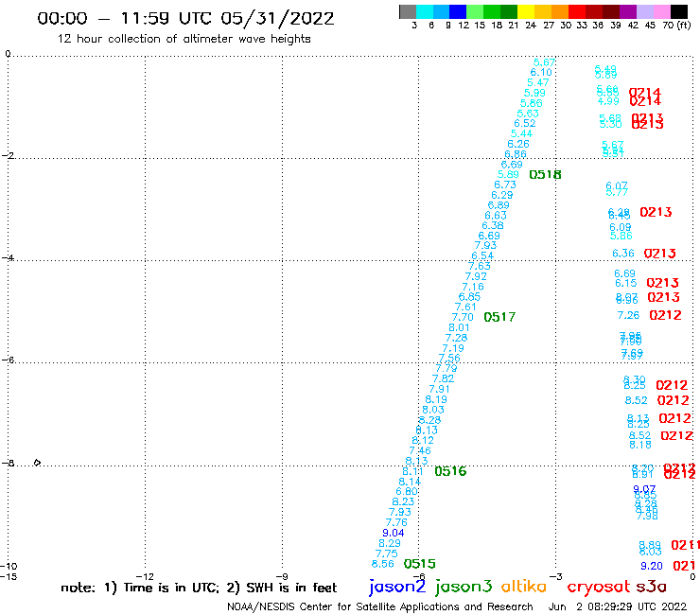700x615 pixels.
Task: Click the cyan 6 ft legend swatch
Action: (425, 11)
